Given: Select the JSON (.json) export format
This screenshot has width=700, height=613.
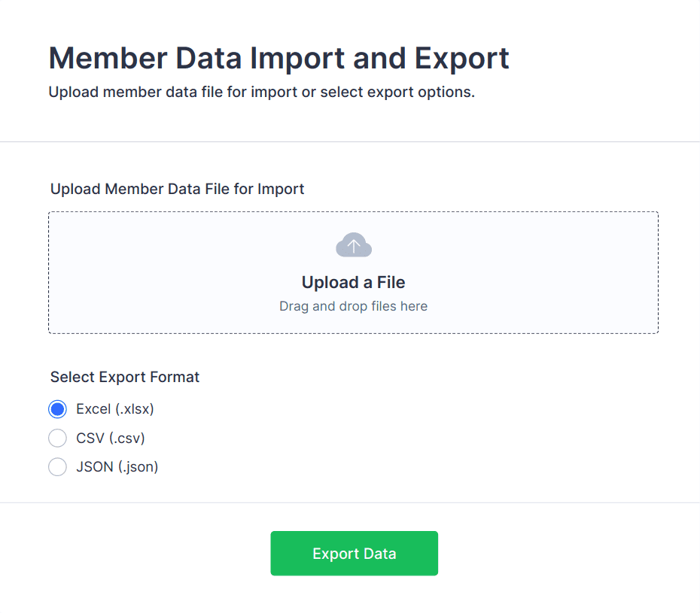Looking at the screenshot, I should [x=58, y=466].
